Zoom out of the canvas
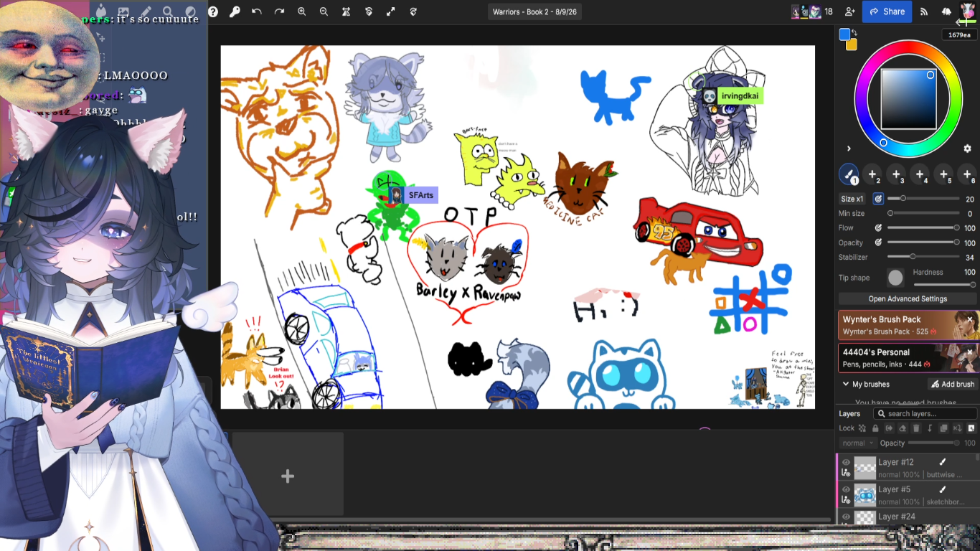Viewport: 980px width, 551px height. coord(324,11)
